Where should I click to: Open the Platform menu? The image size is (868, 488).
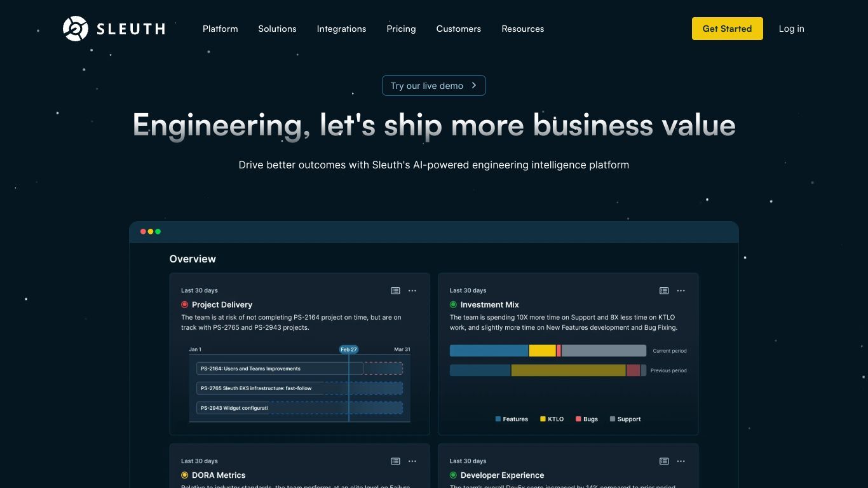point(220,29)
